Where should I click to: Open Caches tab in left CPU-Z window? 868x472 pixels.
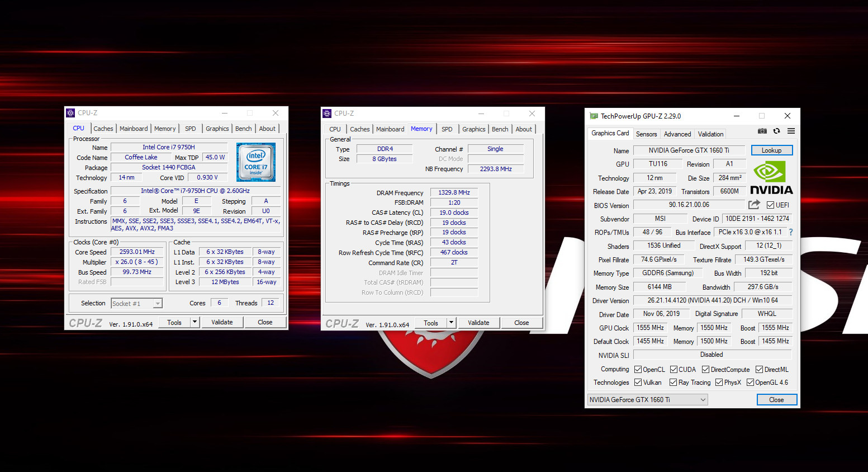click(103, 129)
